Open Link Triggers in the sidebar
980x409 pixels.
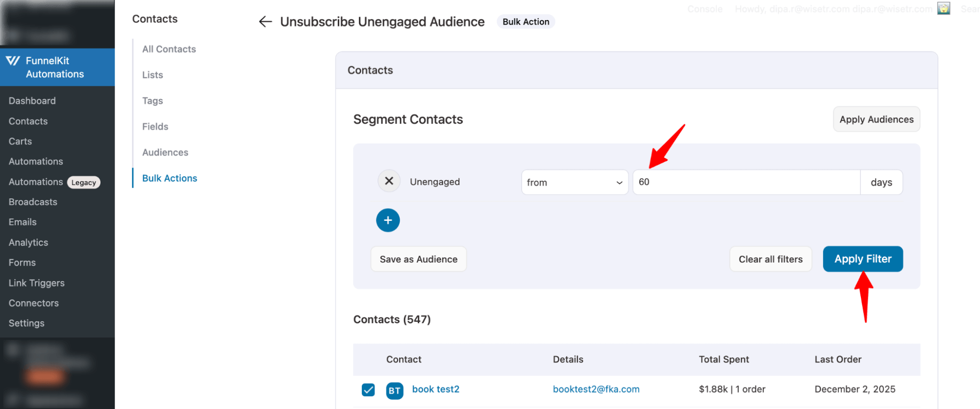click(x=36, y=283)
